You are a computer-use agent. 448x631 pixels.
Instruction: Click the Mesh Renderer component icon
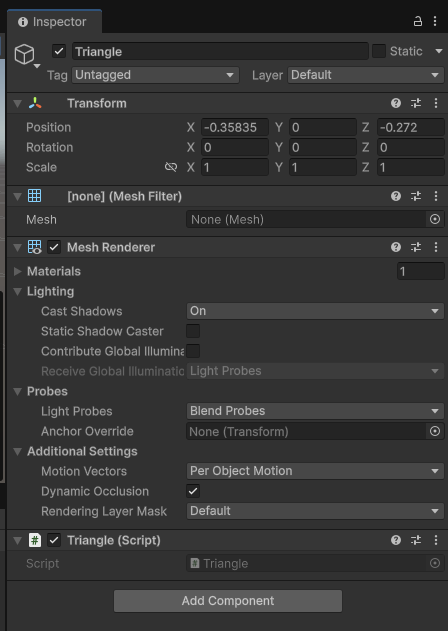coord(35,247)
